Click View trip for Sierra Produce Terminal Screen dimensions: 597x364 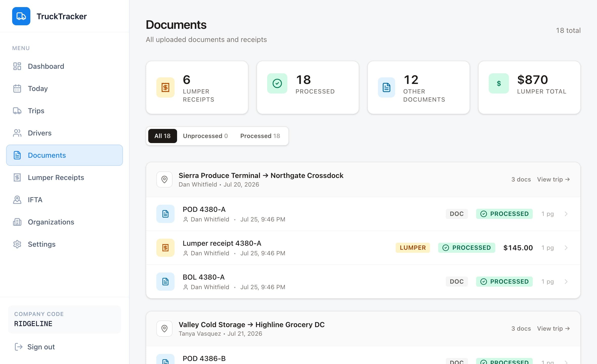553,179
